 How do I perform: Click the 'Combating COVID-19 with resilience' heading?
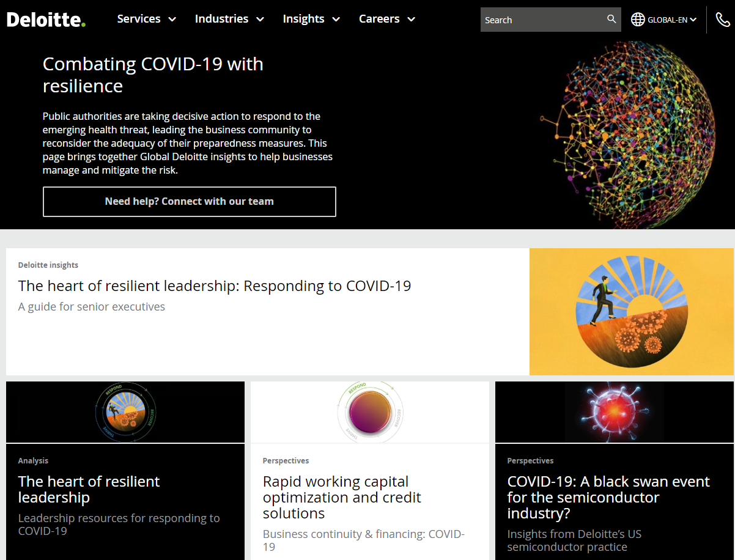coord(153,75)
